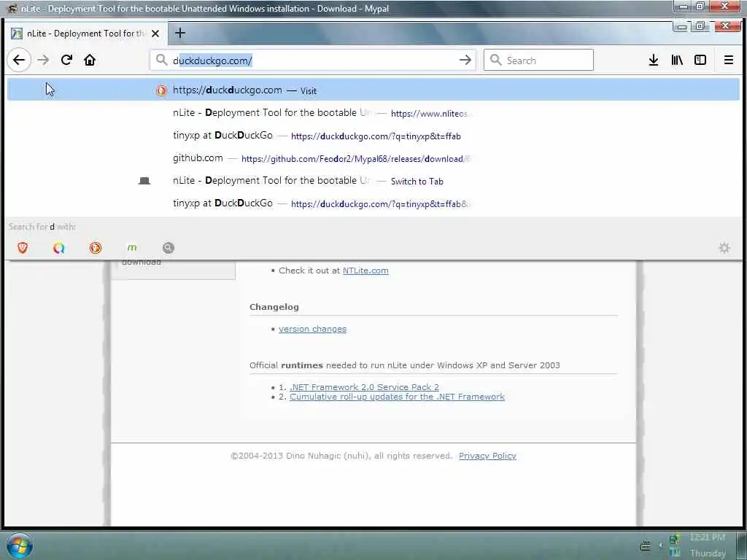
Task: Choose tinyxp at DuckDuckGo suggestion ending t=ffab
Action: click(373, 136)
